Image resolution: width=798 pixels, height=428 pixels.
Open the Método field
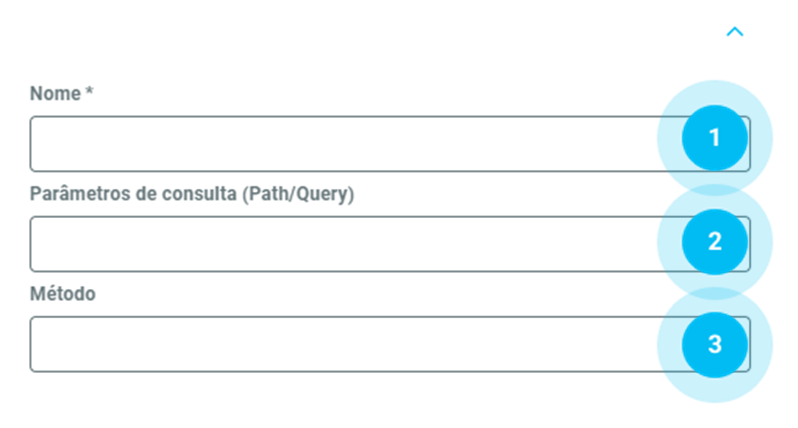340,345
